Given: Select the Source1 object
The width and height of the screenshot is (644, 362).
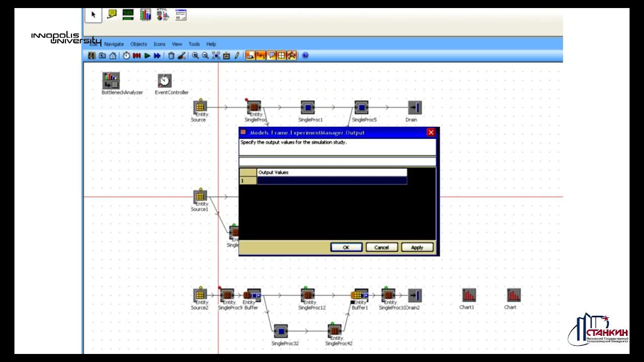Looking at the screenshot, I should click(x=200, y=196).
